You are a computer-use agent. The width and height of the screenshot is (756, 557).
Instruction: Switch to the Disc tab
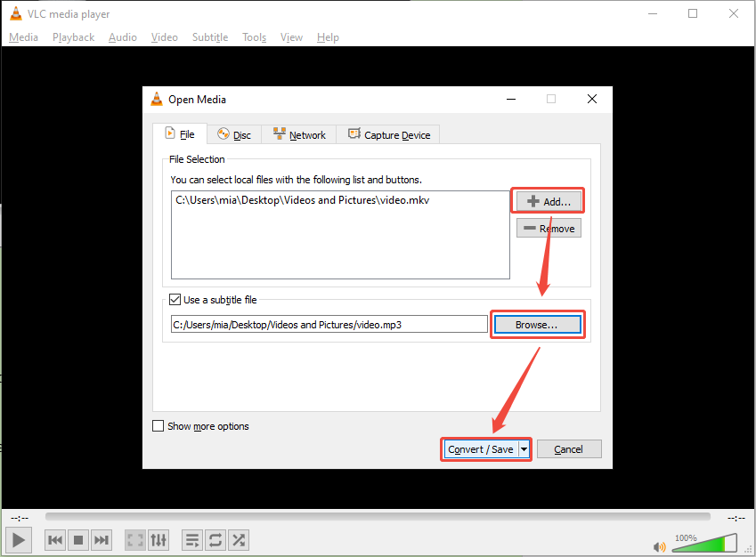coord(234,135)
